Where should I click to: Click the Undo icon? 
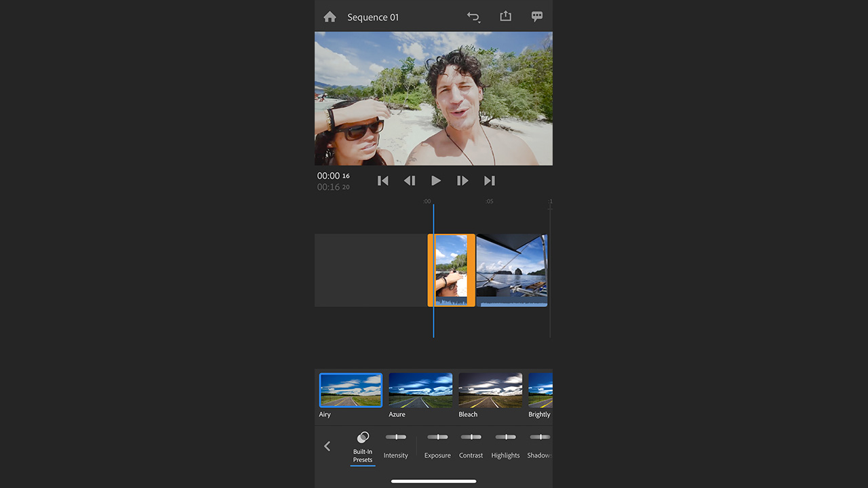coord(473,16)
